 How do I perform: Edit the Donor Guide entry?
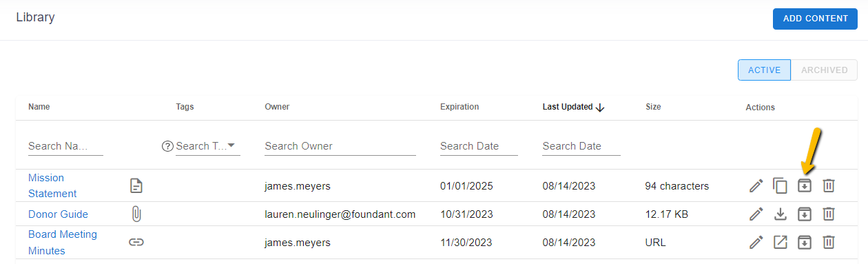[756, 214]
